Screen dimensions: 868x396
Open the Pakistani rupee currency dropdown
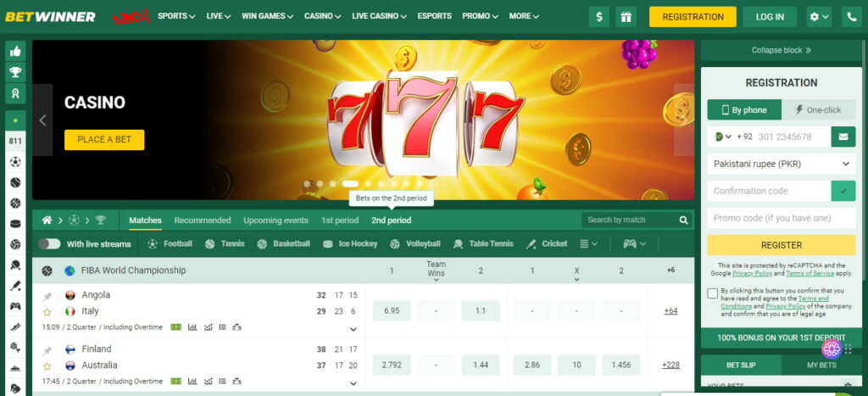point(781,164)
